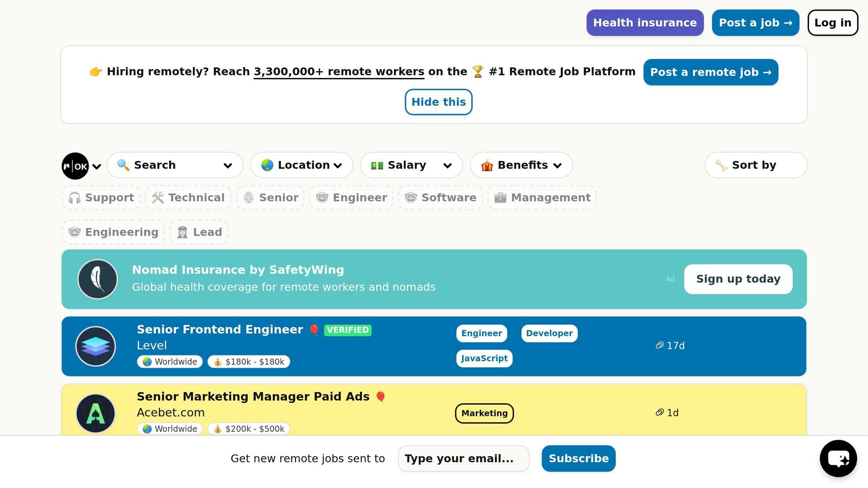The height and width of the screenshot is (488, 868).
Task: Open the chat bubble widget icon
Action: 838,458
